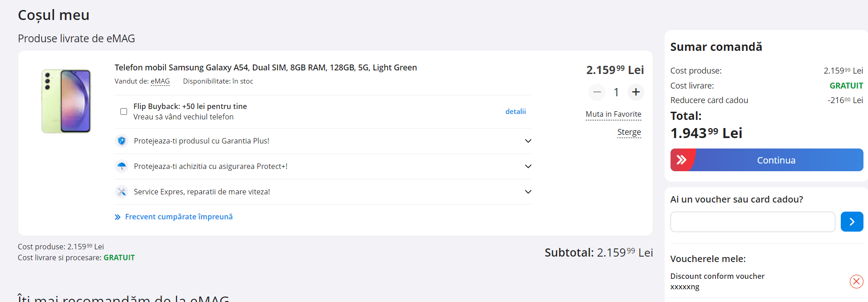Open the eMAG seller link

coord(160,81)
